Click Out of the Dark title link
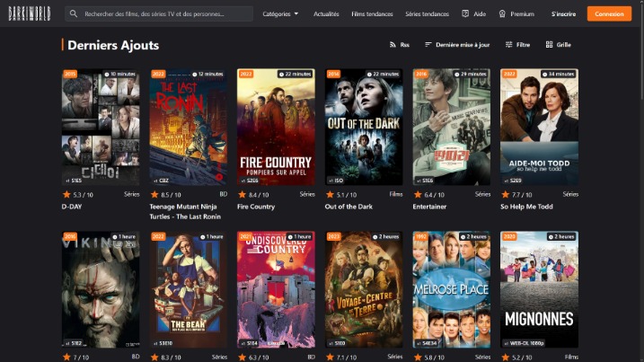The height and width of the screenshot is (362, 644). 348,207
